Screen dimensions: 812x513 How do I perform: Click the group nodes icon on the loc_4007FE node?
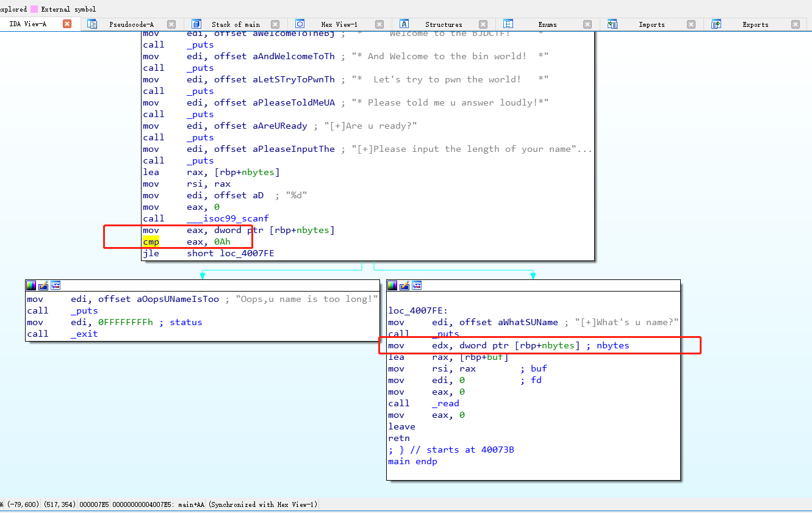click(417, 285)
